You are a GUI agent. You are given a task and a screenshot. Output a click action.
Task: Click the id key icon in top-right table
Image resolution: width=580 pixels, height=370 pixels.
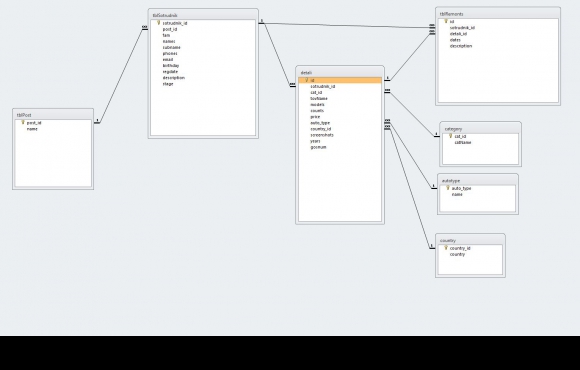[x=446, y=21]
